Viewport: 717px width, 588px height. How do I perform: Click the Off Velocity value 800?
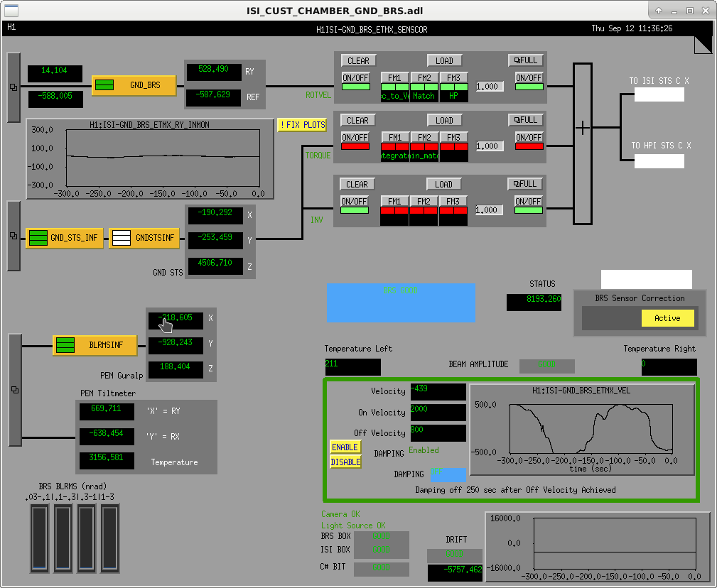click(x=438, y=432)
